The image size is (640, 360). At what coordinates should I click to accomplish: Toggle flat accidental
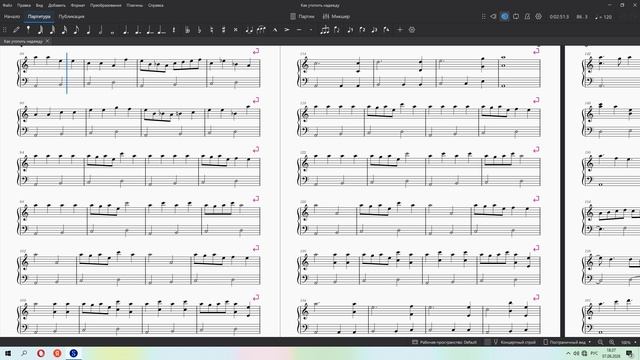(199, 29)
